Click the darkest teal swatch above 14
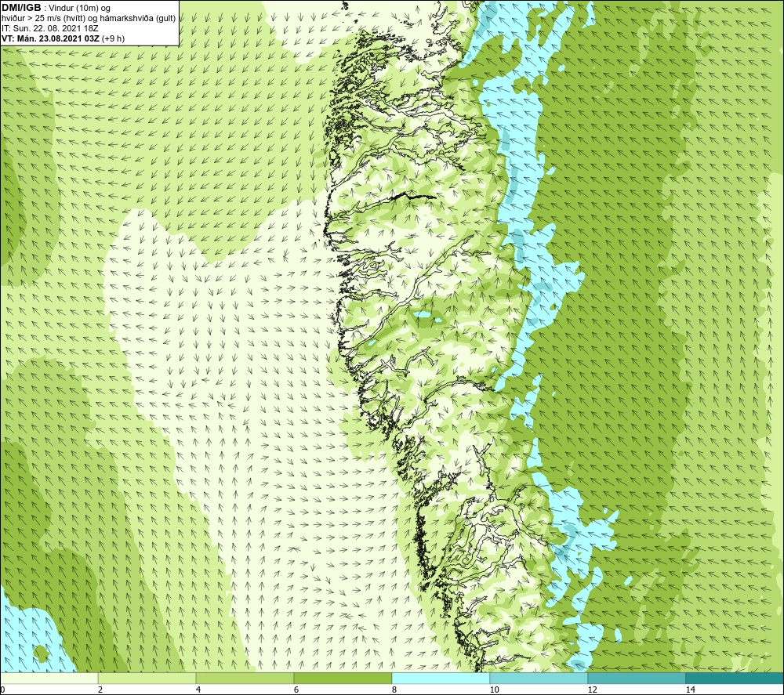784x695 pixels. [x=735, y=678]
